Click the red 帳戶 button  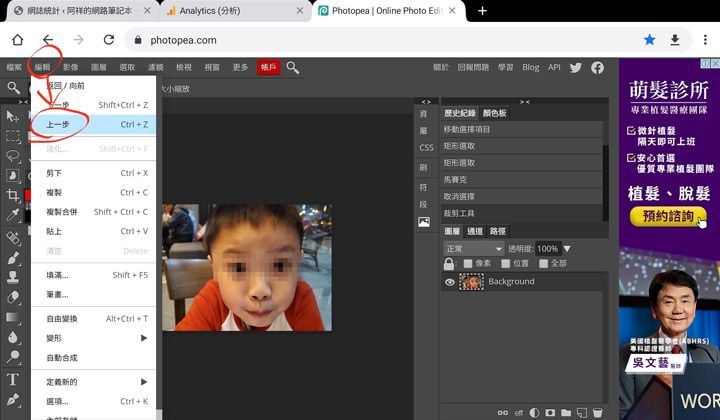coord(269,67)
